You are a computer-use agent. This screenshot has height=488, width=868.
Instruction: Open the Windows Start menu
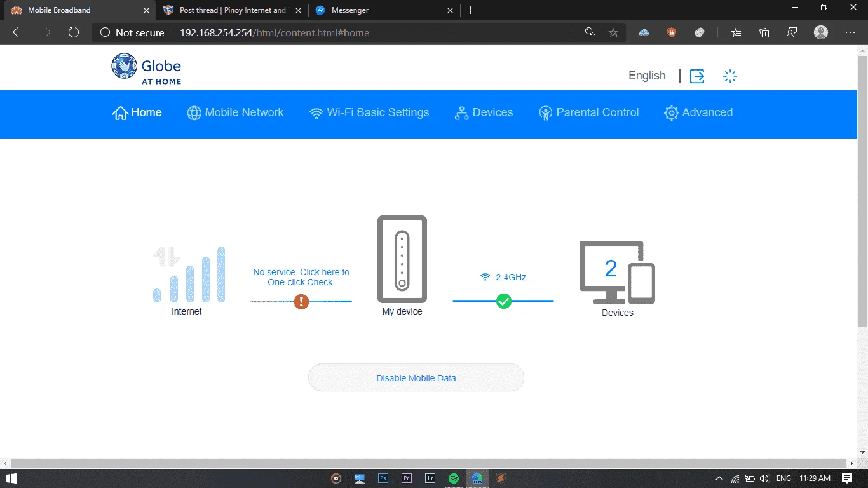[11, 478]
